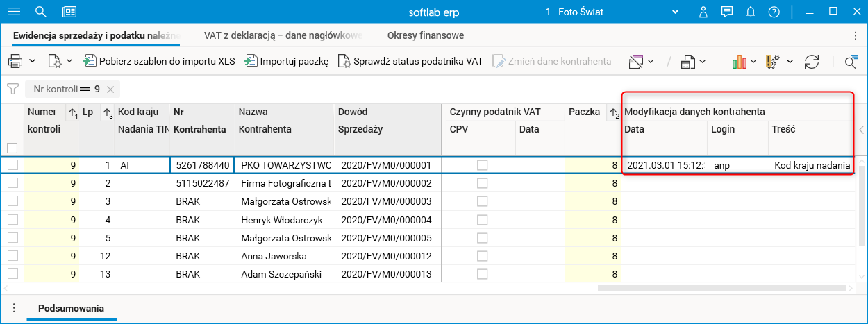Tick the row checkbox for Lp 2
The height and width of the screenshot is (324, 868).
tap(12, 183)
